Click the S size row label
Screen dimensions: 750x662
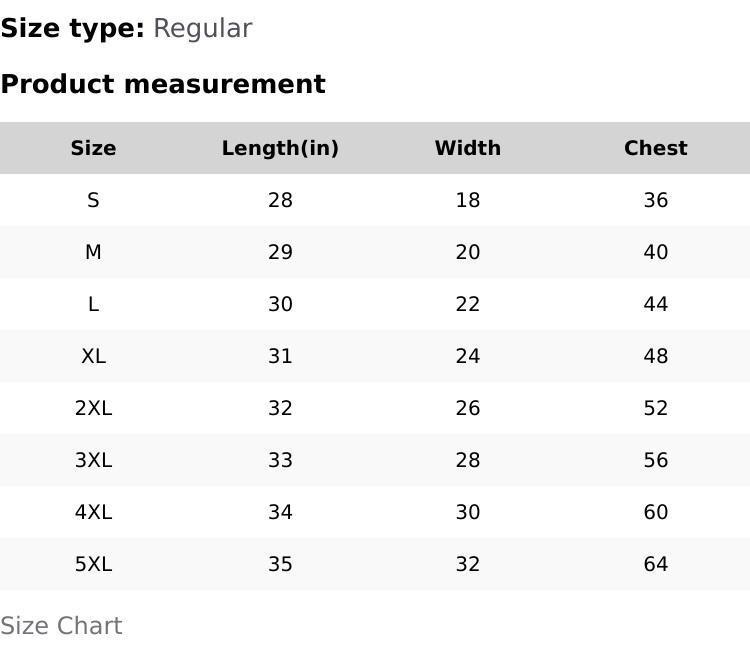[93, 200]
